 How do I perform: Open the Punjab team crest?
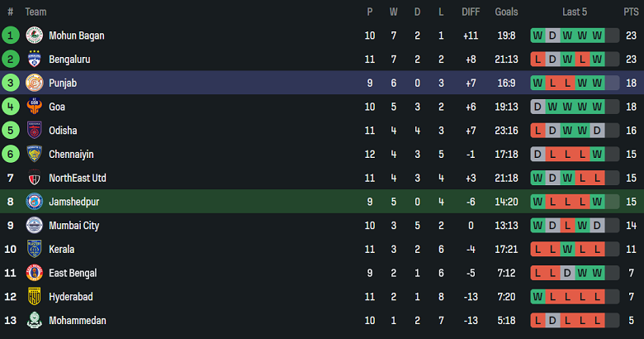pos(35,83)
